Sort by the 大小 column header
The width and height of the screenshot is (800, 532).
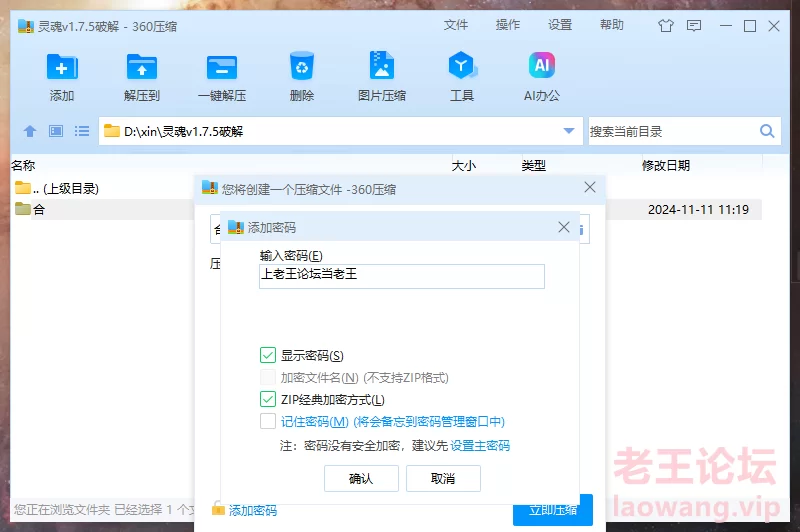tap(464, 165)
